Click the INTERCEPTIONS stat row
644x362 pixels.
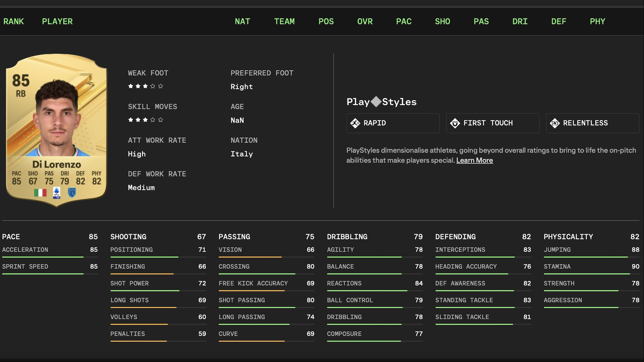483,251
